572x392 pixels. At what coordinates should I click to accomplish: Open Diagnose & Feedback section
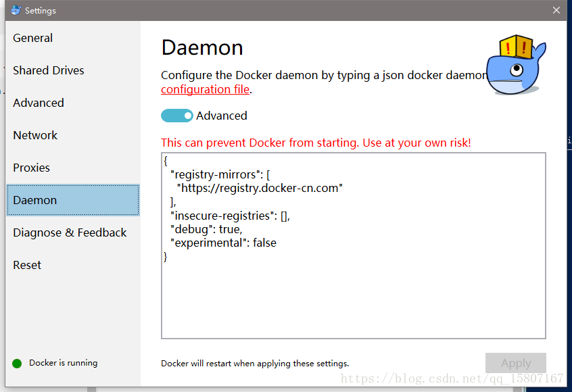70,232
